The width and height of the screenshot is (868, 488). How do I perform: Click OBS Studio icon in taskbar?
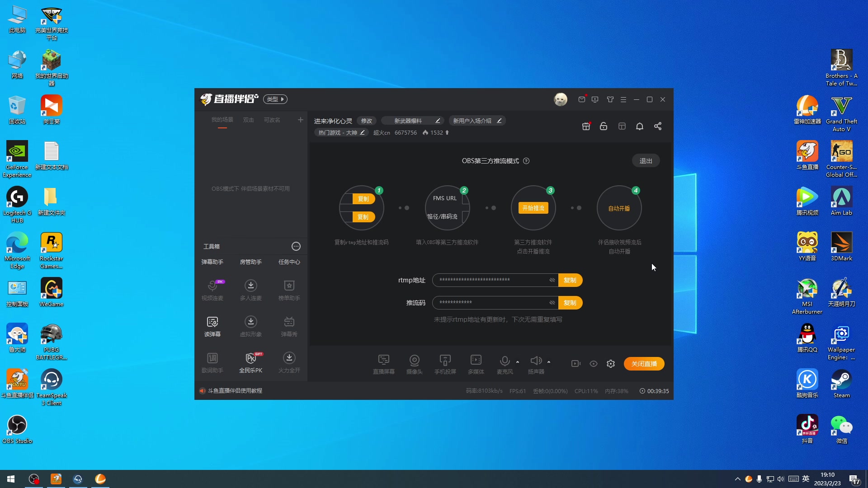click(33, 479)
